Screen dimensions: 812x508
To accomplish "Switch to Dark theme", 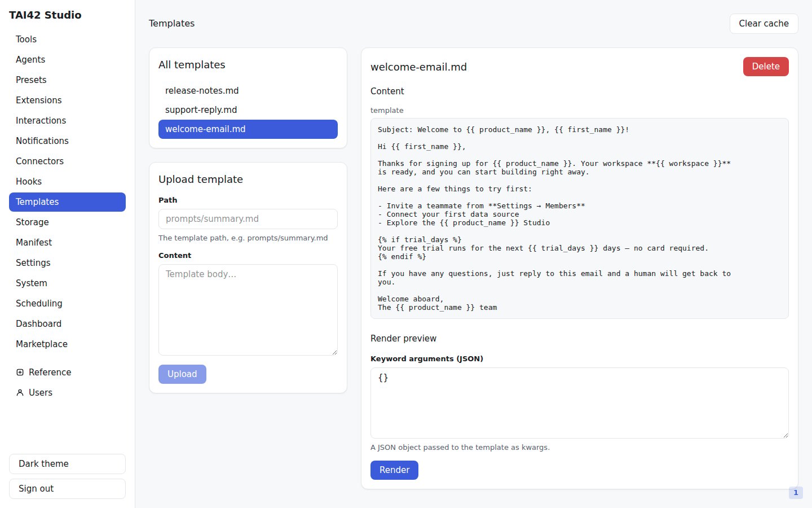I will [x=67, y=464].
